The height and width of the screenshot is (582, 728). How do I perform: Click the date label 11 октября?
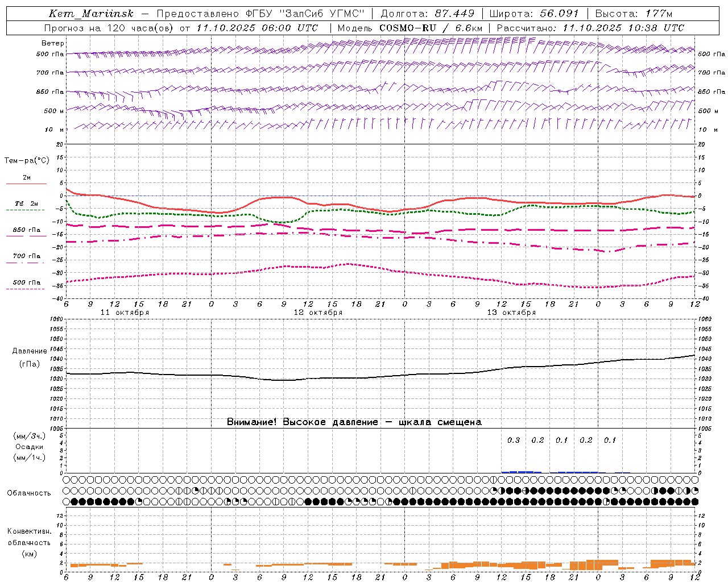pos(125,312)
